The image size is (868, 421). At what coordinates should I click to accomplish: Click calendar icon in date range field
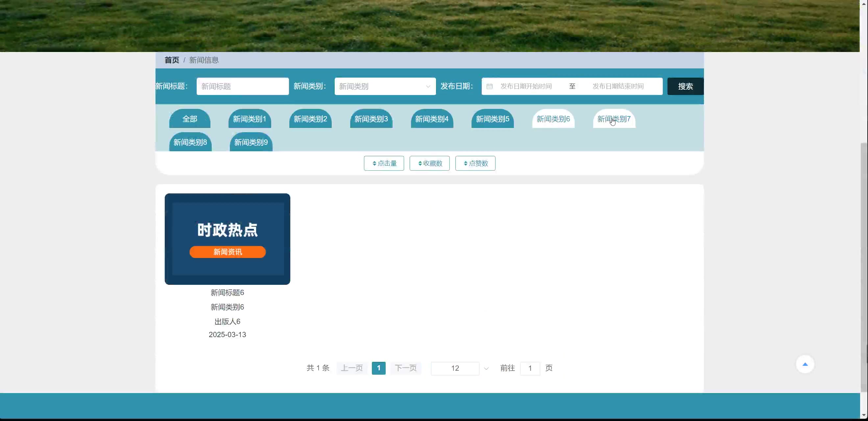pos(489,86)
